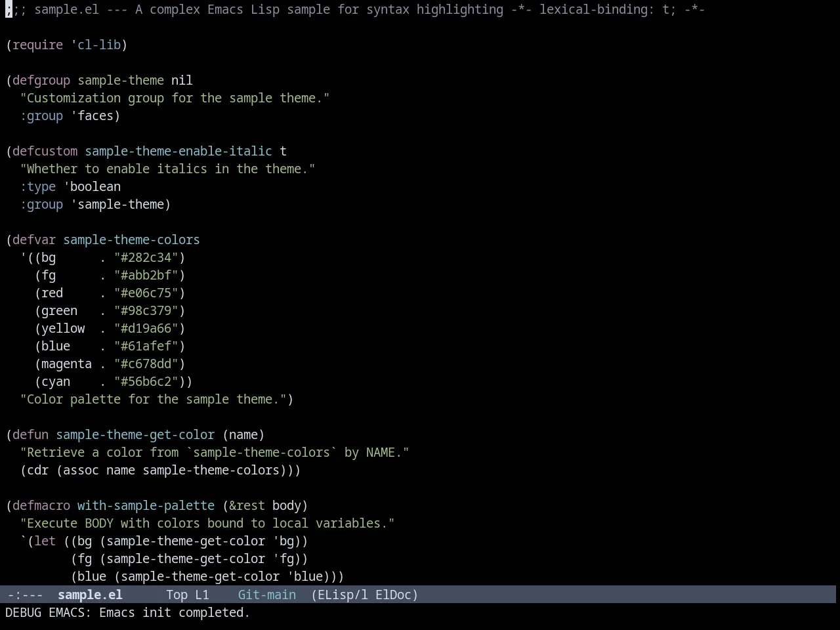
Task: Click the ElDoc minor mode indicator
Action: click(x=393, y=595)
